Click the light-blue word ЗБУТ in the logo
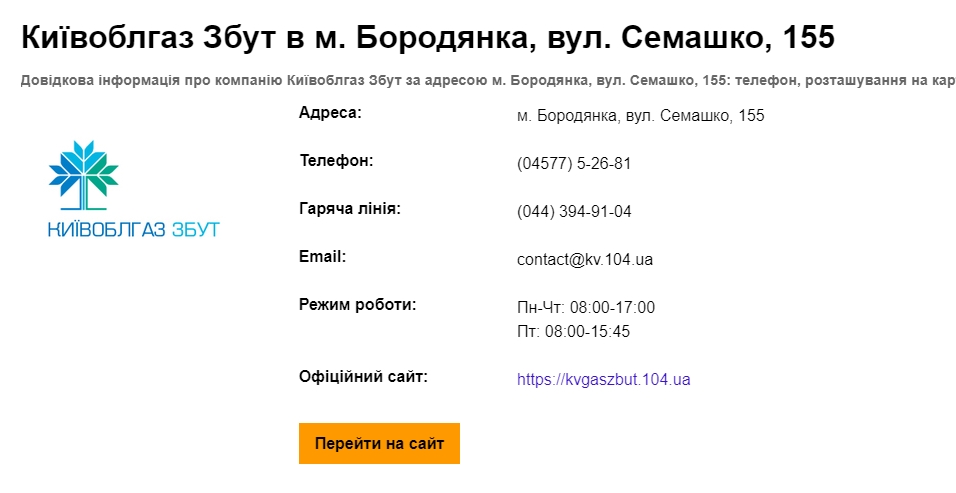This screenshot has width=956, height=493. click(x=193, y=229)
